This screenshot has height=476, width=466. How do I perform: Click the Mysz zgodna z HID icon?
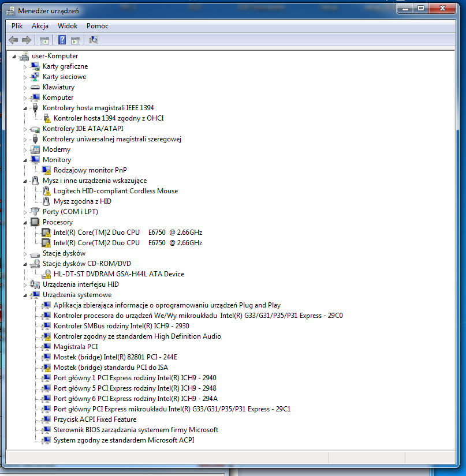coord(46,201)
